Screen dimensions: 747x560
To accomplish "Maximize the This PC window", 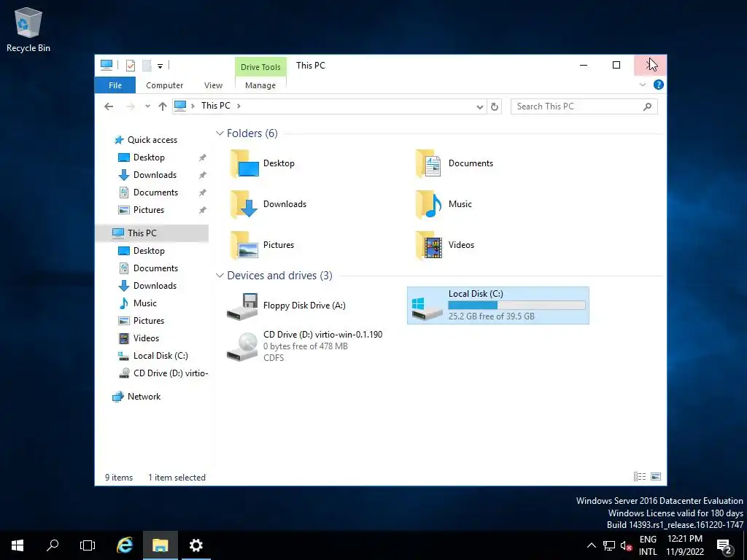I will [x=616, y=65].
